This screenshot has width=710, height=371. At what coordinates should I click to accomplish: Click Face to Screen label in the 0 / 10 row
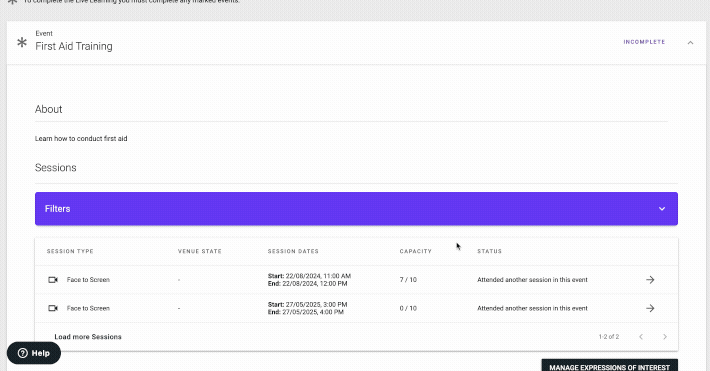88,308
